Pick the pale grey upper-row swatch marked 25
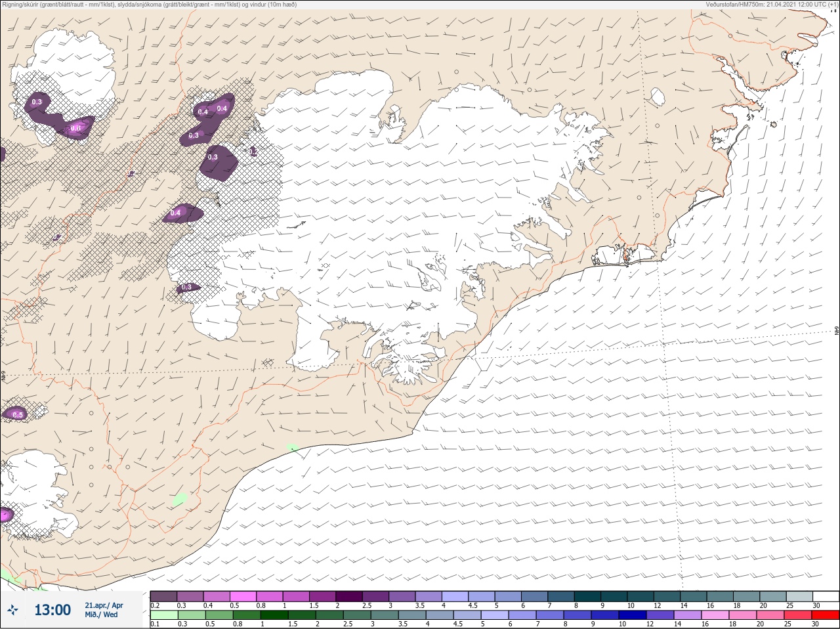This screenshot has height=629, width=840. point(800,596)
